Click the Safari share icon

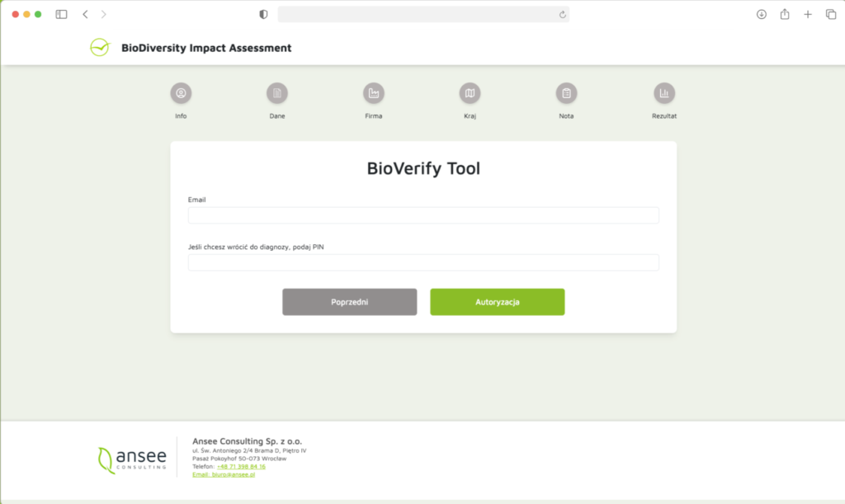pos(785,15)
